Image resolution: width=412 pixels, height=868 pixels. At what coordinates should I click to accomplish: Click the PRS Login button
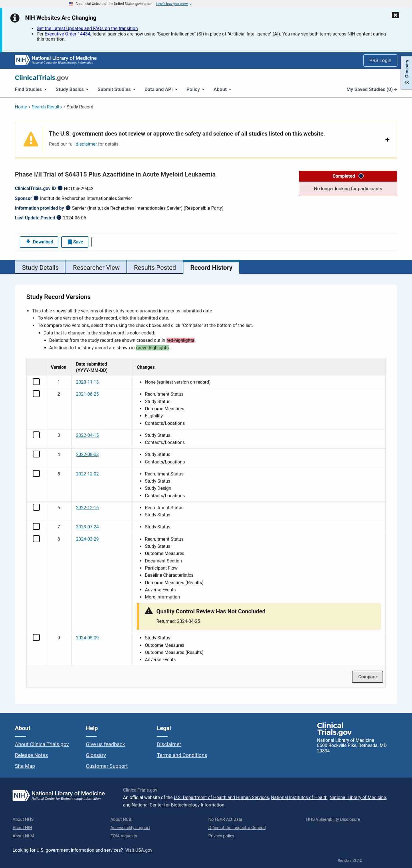click(380, 60)
